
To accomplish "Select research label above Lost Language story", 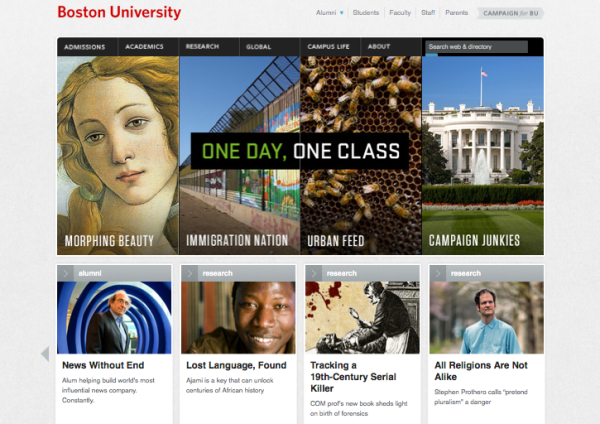I will [217, 273].
